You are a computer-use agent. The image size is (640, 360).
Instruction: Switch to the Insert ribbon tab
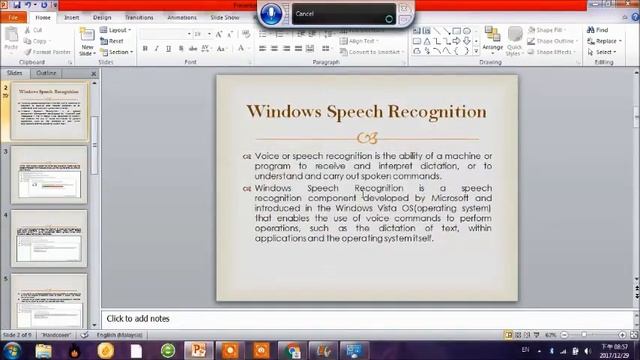(x=71, y=18)
